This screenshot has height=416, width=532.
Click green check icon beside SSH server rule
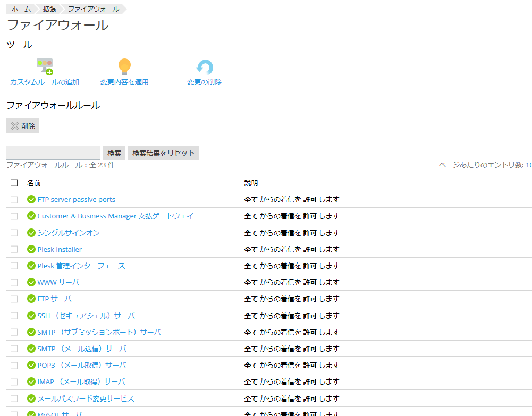pos(31,316)
